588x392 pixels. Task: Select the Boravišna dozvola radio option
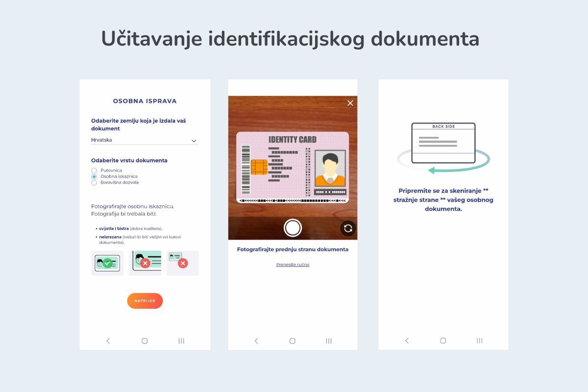[x=94, y=183]
